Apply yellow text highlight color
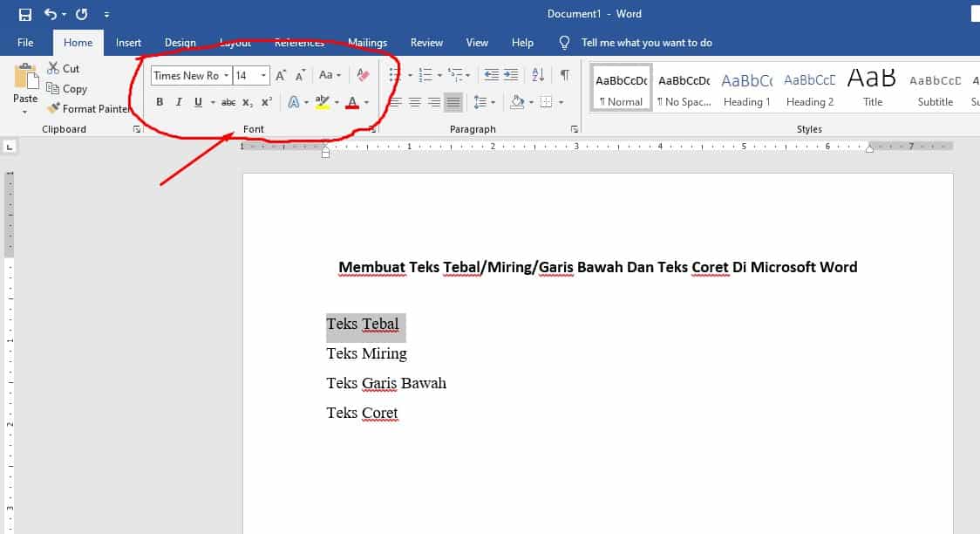Viewport: 980px width, 534px height. (323, 102)
